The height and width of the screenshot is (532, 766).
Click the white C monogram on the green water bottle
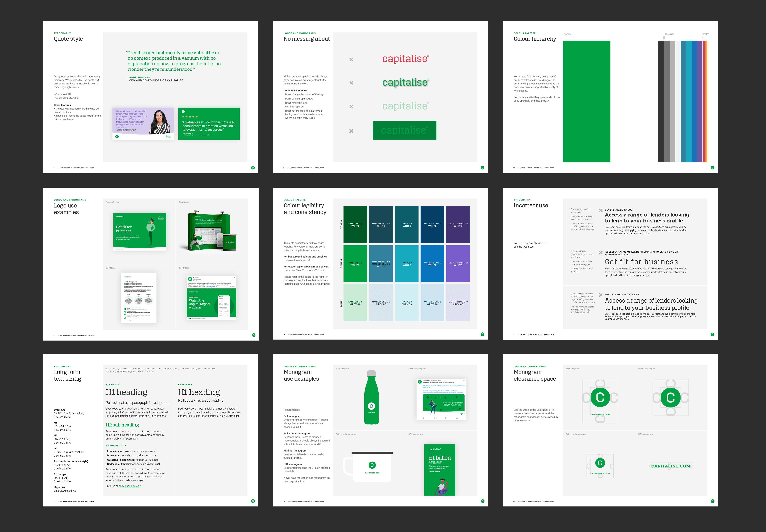[x=371, y=406]
